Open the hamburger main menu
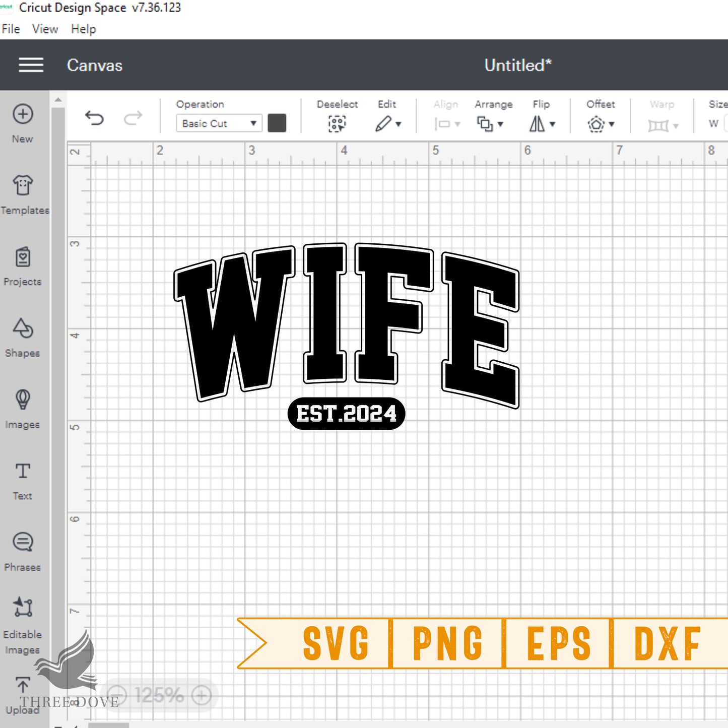 pyautogui.click(x=31, y=65)
